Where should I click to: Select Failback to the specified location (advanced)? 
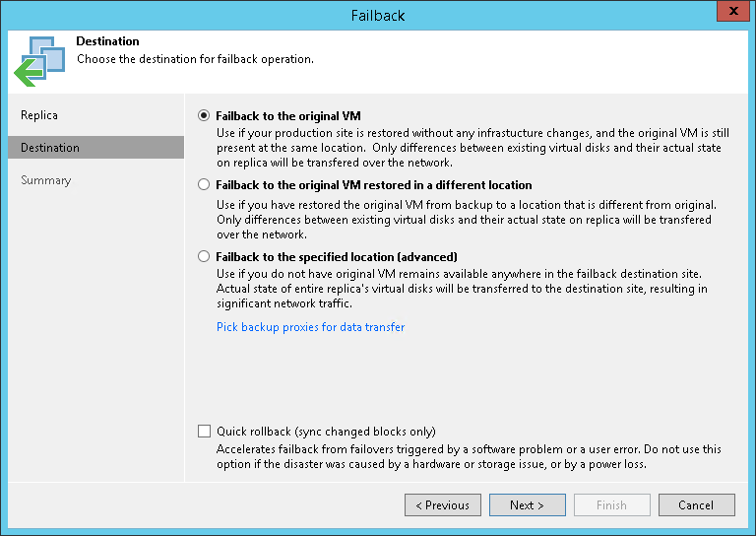(x=204, y=255)
